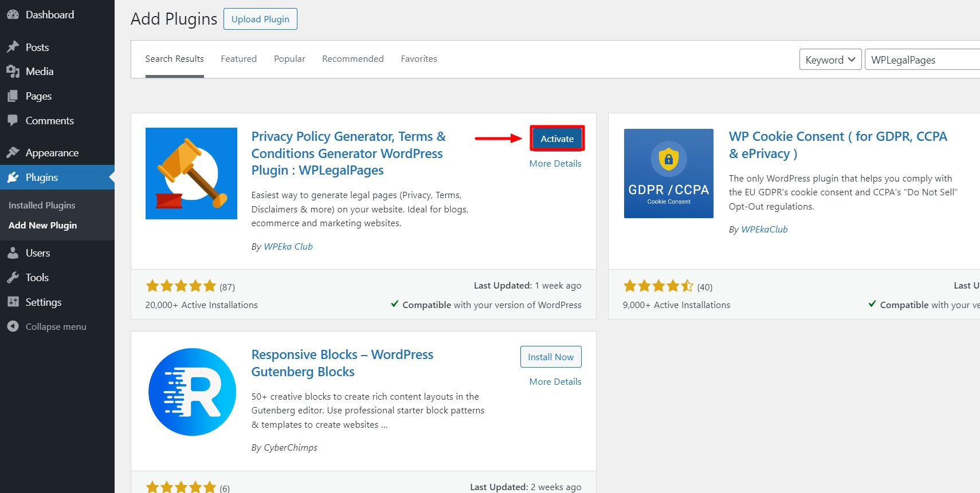Open the Appearance menu item
This screenshot has height=493, width=980.
[x=57, y=152]
